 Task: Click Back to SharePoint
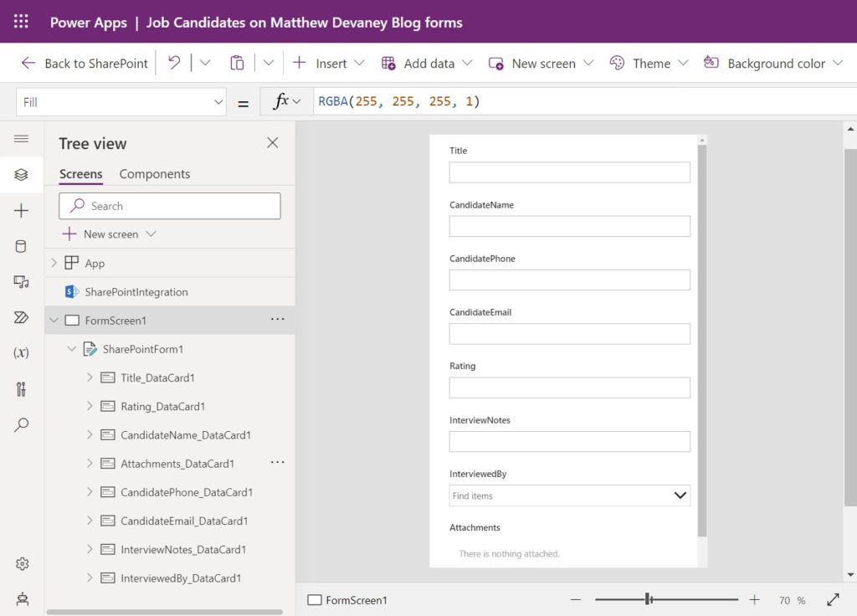[85, 64]
